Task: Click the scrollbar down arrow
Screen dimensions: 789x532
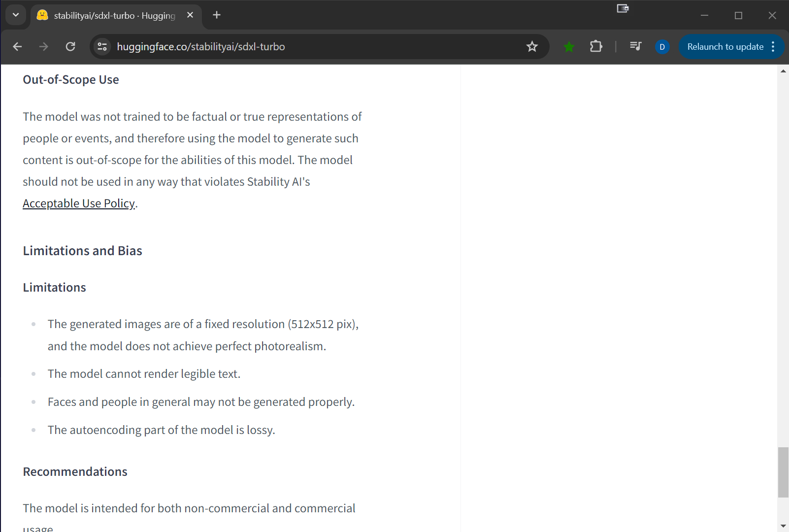Action: (x=783, y=527)
